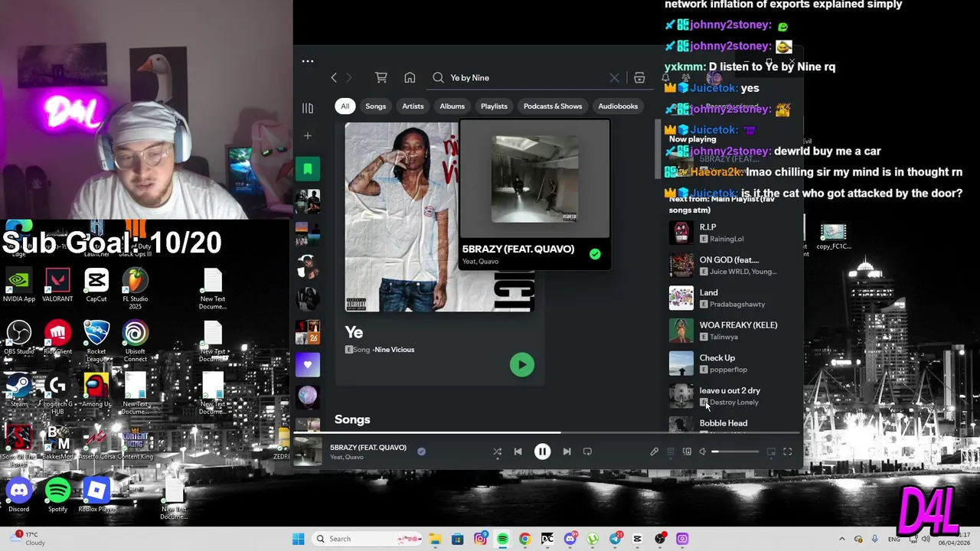The height and width of the screenshot is (551, 980).
Task: Open FL Studio 2025 desktop shortcut
Action: pos(135,289)
